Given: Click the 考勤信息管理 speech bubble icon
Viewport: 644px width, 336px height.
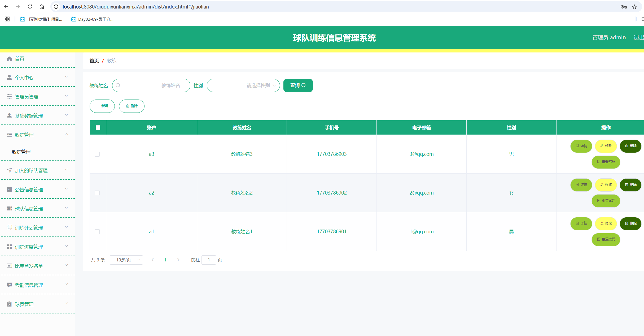Looking at the screenshot, I should (9, 285).
